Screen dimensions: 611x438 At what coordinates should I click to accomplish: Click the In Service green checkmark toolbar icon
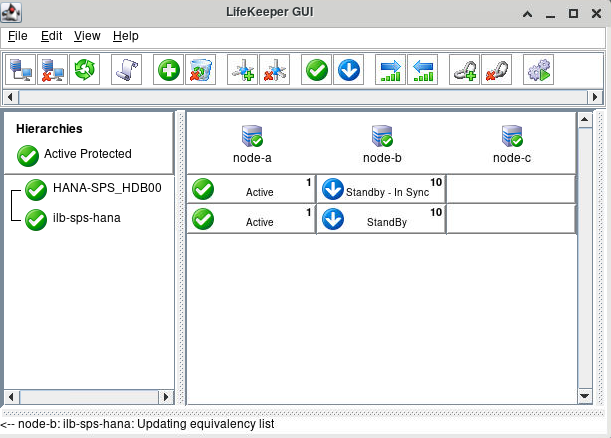point(317,70)
